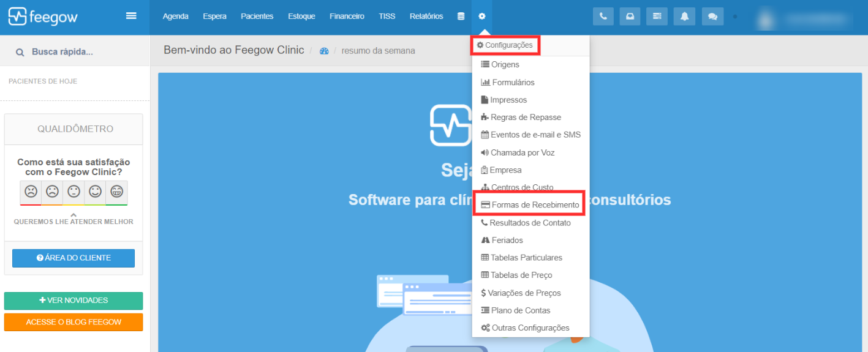868x352 pixels.
Task: Open Formas de Recebimento
Action: pos(530,205)
